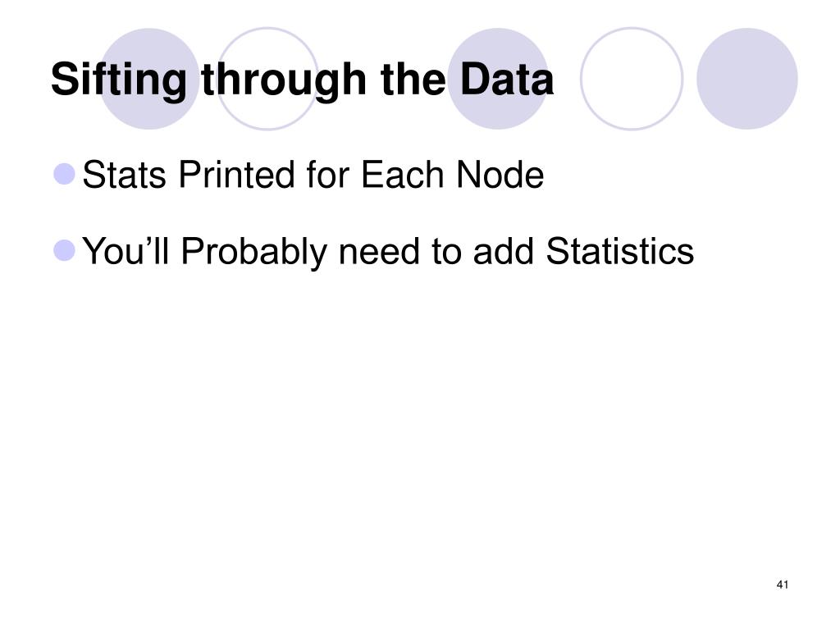Image resolution: width=840 pixels, height=630 pixels.
Task: Click the word Statistics in the second bullet
Action: (620, 251)
